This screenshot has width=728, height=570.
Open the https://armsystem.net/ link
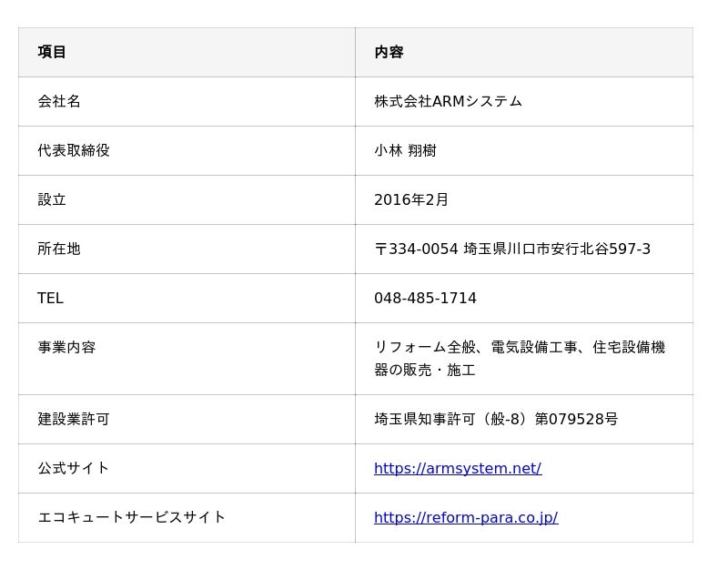click(x=458, y=468)
